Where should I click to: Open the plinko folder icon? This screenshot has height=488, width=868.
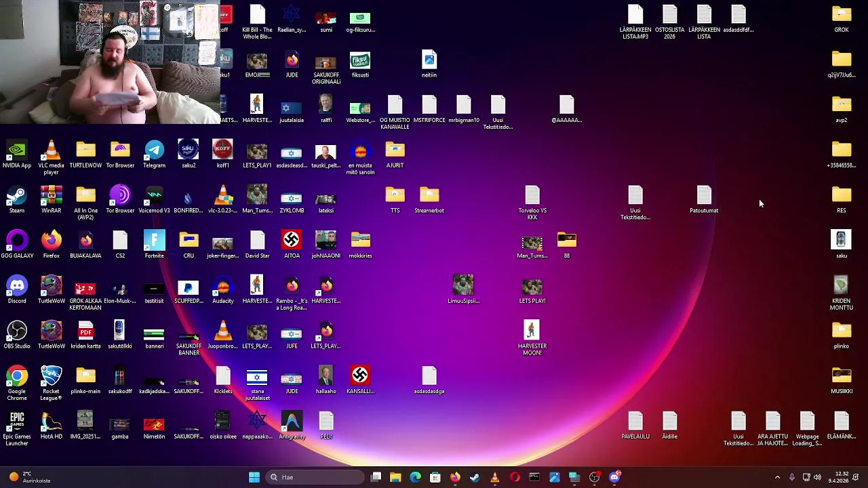841,335
